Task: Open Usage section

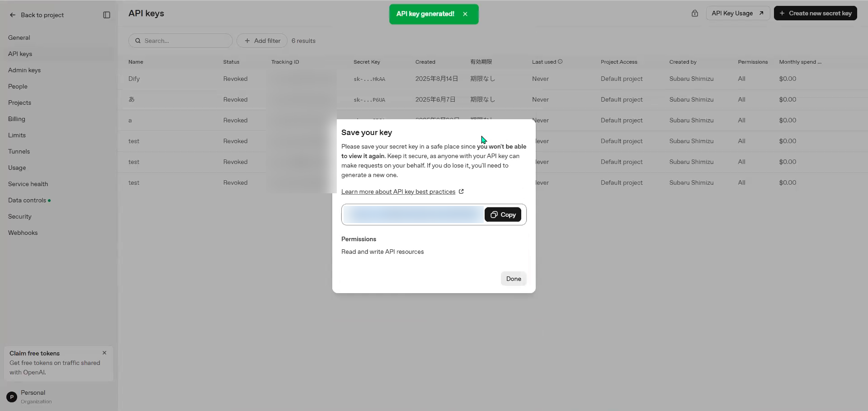Action: click(x=17, y=168)
